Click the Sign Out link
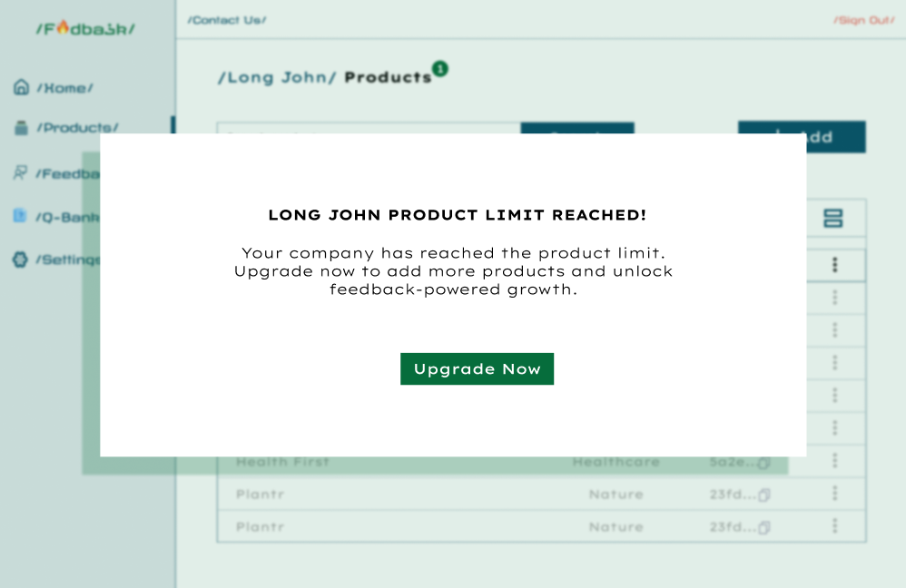906x588 pixels. [x=864, y=20]
